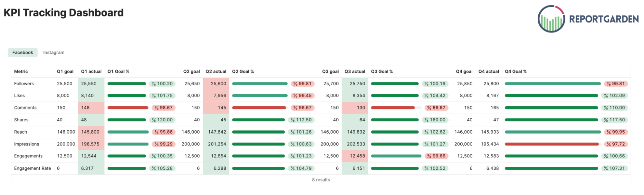Click the 100.20 percentage badge for Followers
Screen dimensions: 644x195
162,84
